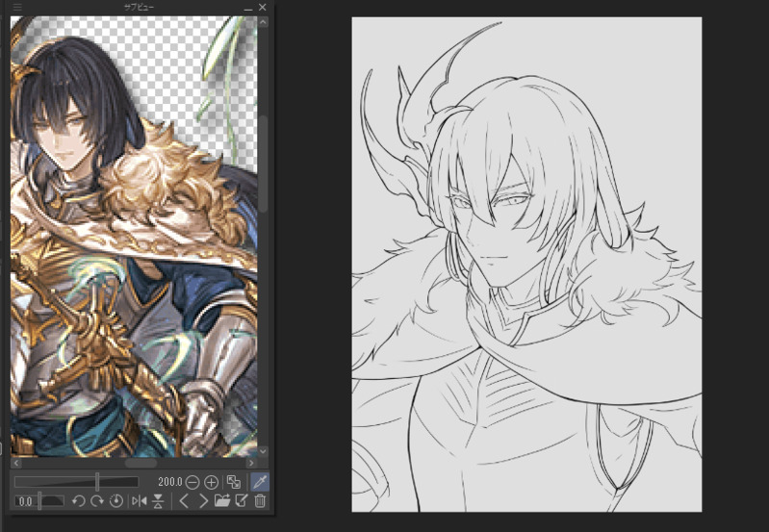The width and height of the screenshot is (769, 532).
Task: Minimize the Sub View panel
Action: [x=248, y=8]
